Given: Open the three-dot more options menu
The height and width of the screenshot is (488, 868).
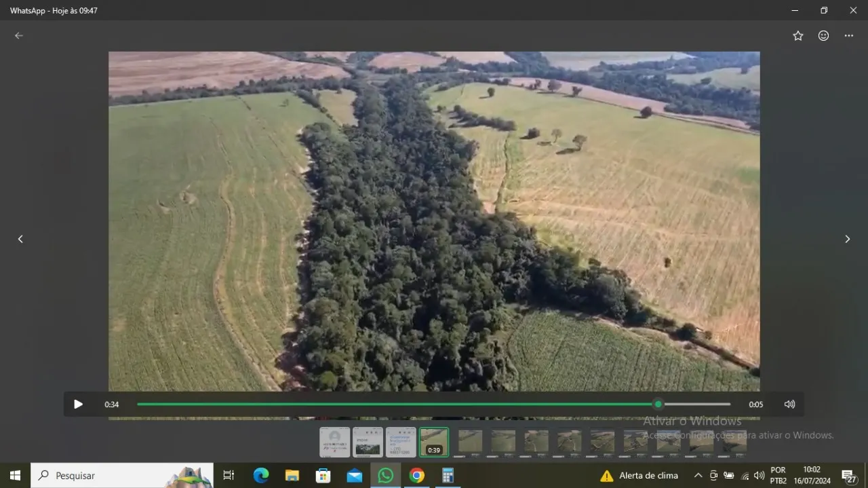Looking at the screenshot, I should coord(849,36).
